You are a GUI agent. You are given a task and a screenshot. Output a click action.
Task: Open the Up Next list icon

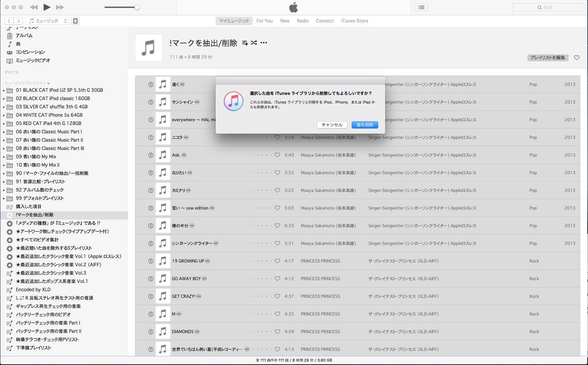pyautogui.click(x=421, y=7)
